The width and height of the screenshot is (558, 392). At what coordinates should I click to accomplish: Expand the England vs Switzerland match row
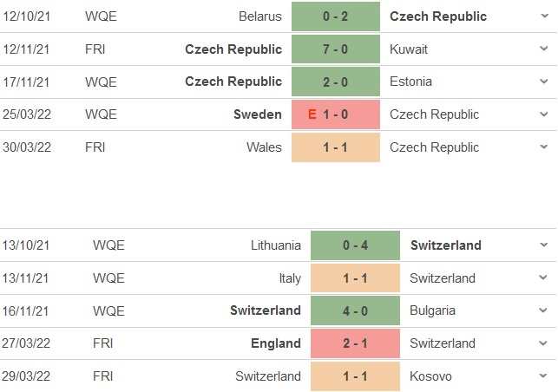click(544, 343)
